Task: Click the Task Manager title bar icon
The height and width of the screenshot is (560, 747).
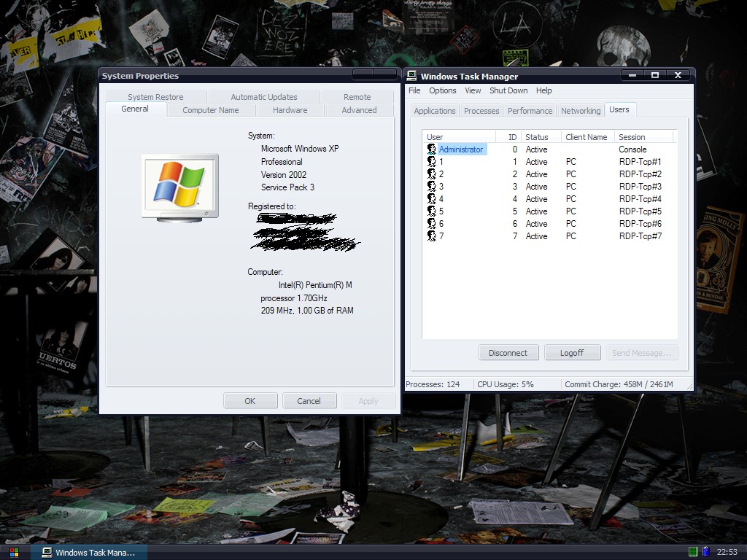Action: pyautogui.click(x=411, y=76)
